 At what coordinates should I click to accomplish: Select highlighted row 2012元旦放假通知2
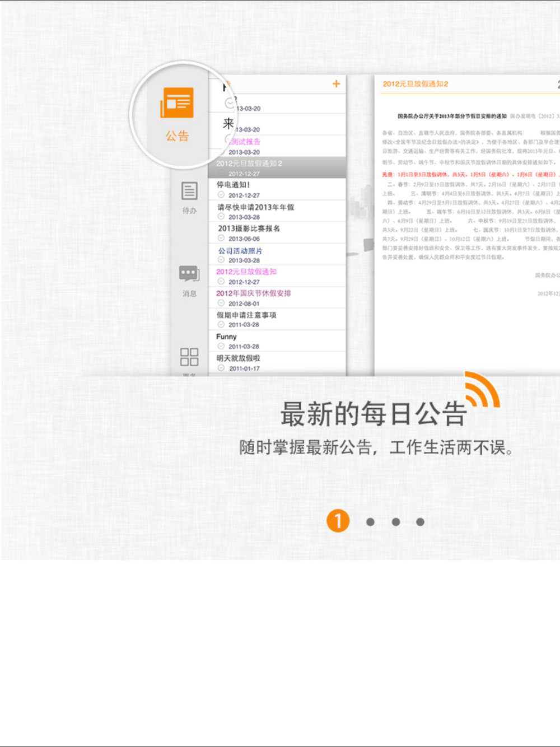coord(278,168)
